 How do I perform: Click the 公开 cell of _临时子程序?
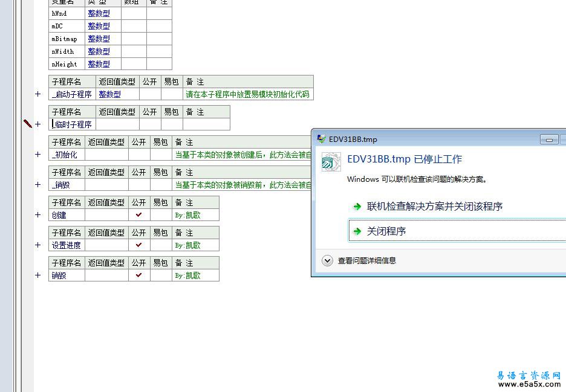(150, 124)
